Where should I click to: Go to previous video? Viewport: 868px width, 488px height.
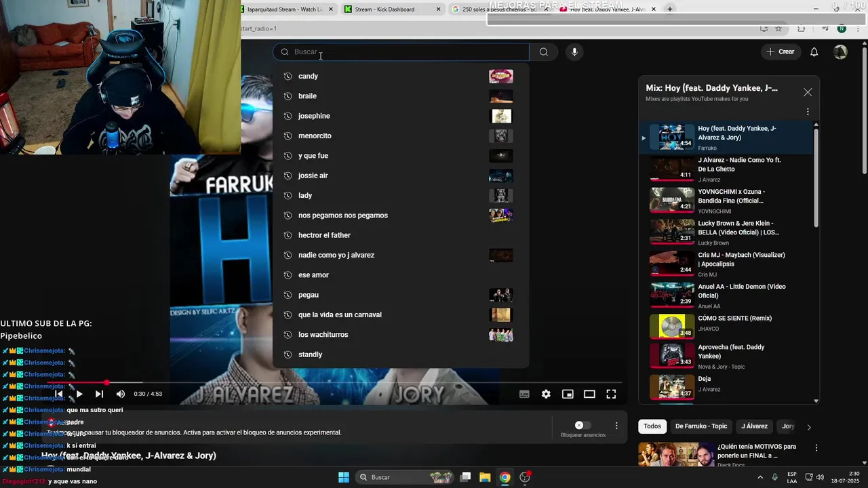tap(59, 394)
